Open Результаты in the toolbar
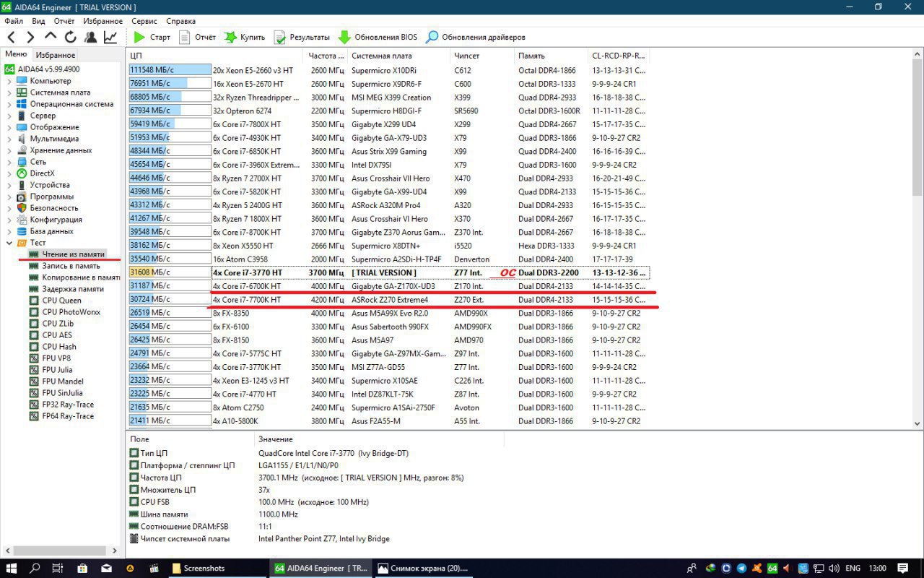This screenshot has width=924, height=578. (302, 37)
